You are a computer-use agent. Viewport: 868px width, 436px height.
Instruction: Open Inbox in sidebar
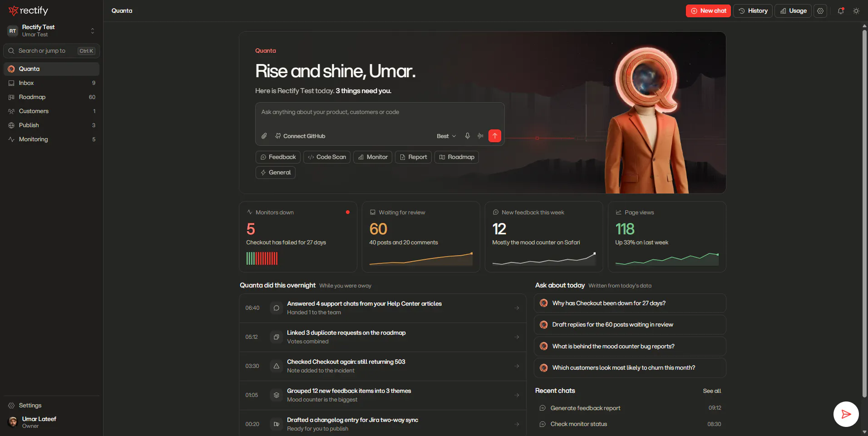point(51,83)
